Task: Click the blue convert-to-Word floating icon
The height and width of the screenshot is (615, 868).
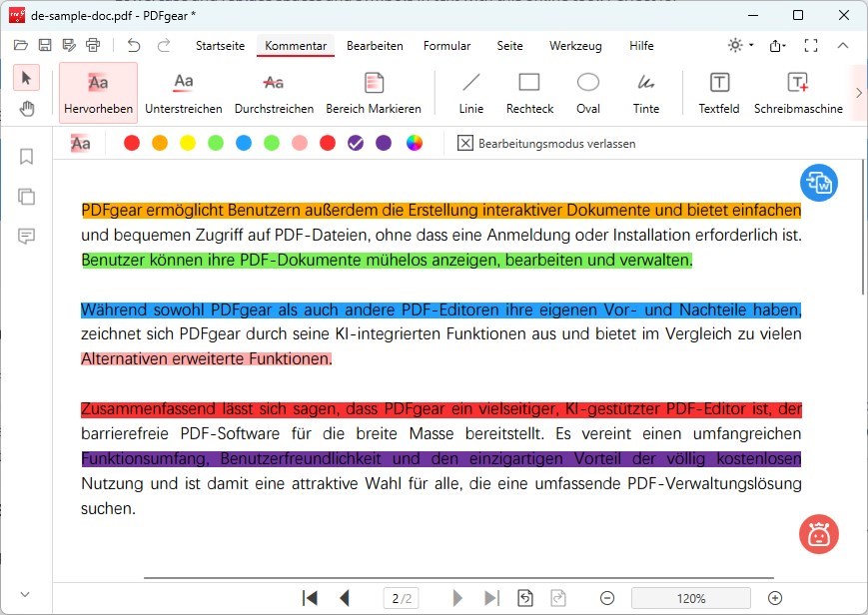Action: click(x=819, y=183)
